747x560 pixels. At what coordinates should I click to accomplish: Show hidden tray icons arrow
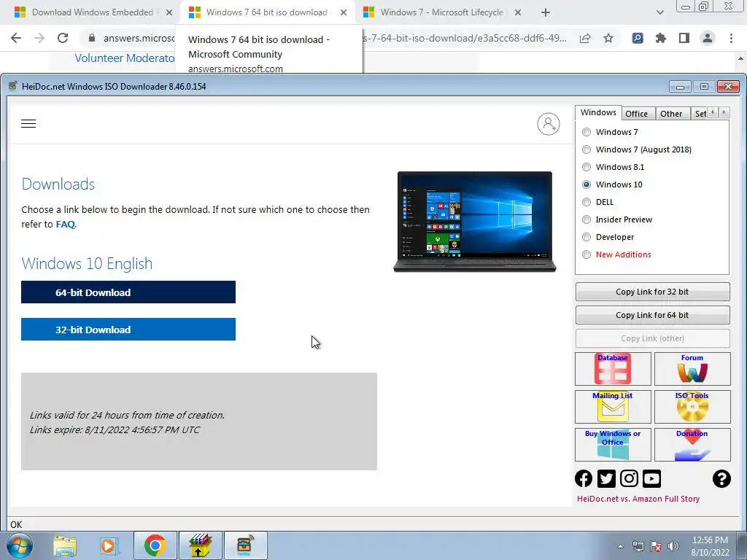620,546
